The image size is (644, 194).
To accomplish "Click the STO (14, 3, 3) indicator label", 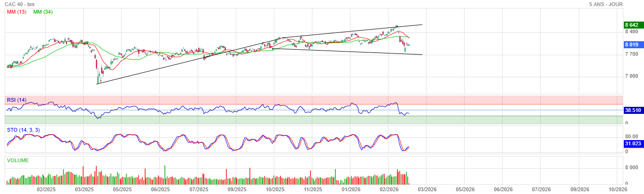I will point(23,129).
